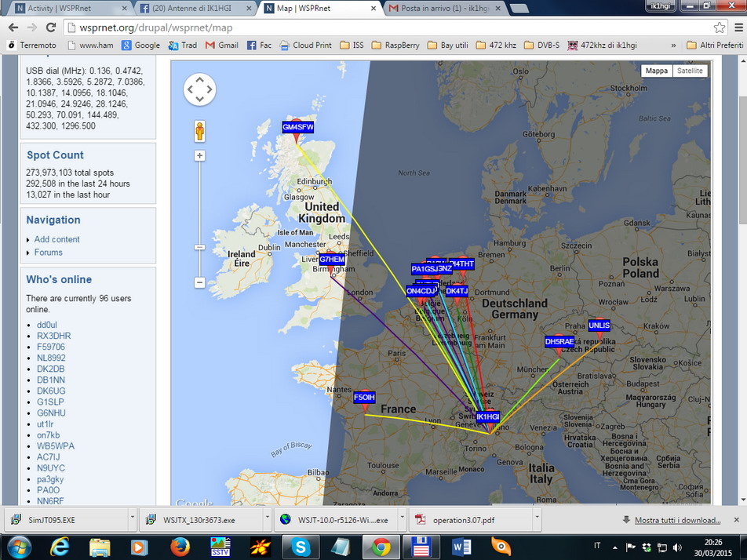Click the map pan control

point(199,89)
